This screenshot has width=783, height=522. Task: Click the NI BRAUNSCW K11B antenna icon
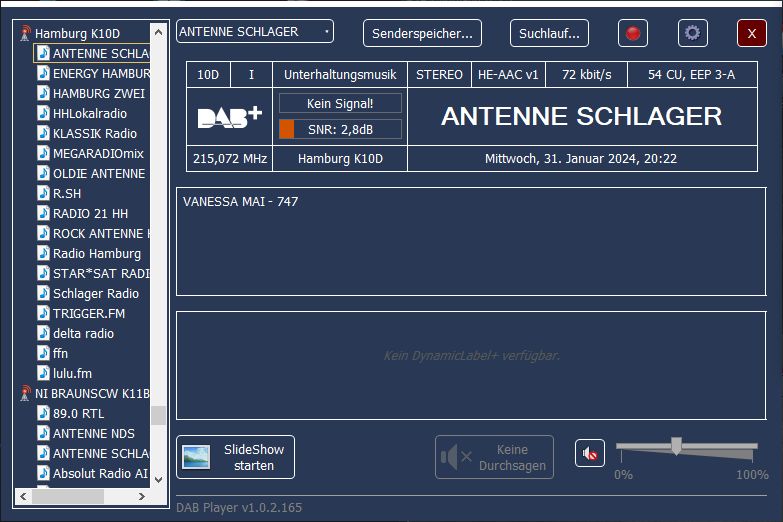tap(25, 394)
